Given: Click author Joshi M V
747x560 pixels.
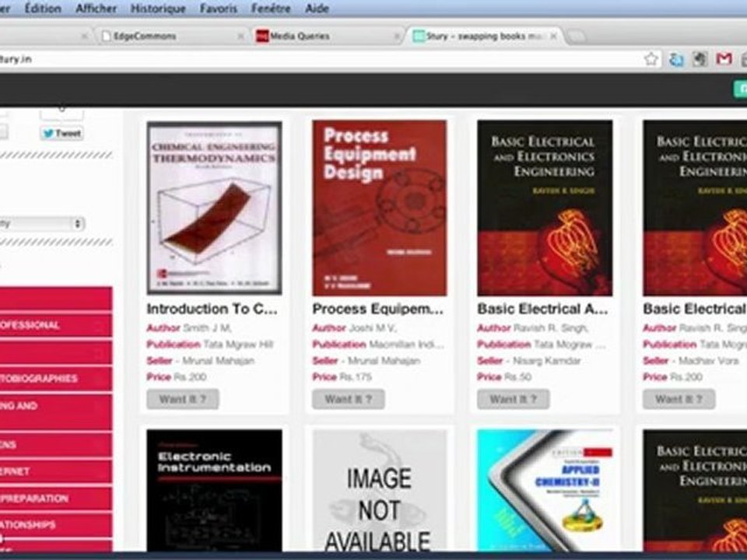Looking at the screenshot, I should coord(373,328).
